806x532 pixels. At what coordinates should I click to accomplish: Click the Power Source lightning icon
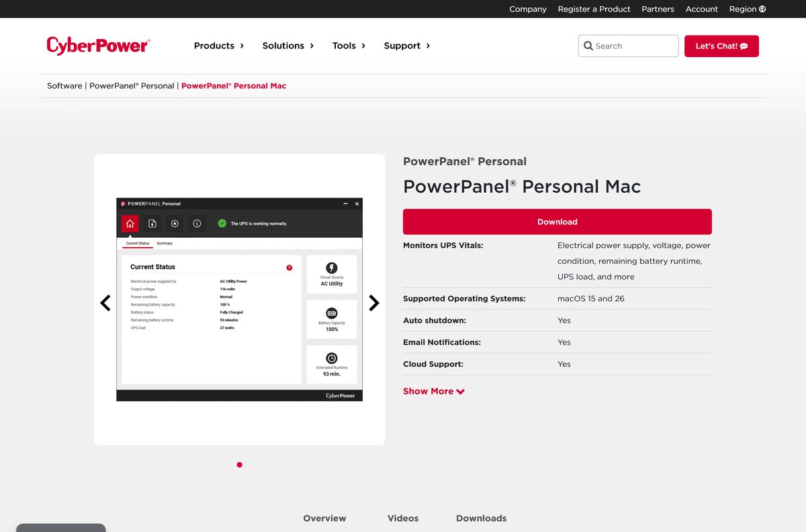click(332, 268)
